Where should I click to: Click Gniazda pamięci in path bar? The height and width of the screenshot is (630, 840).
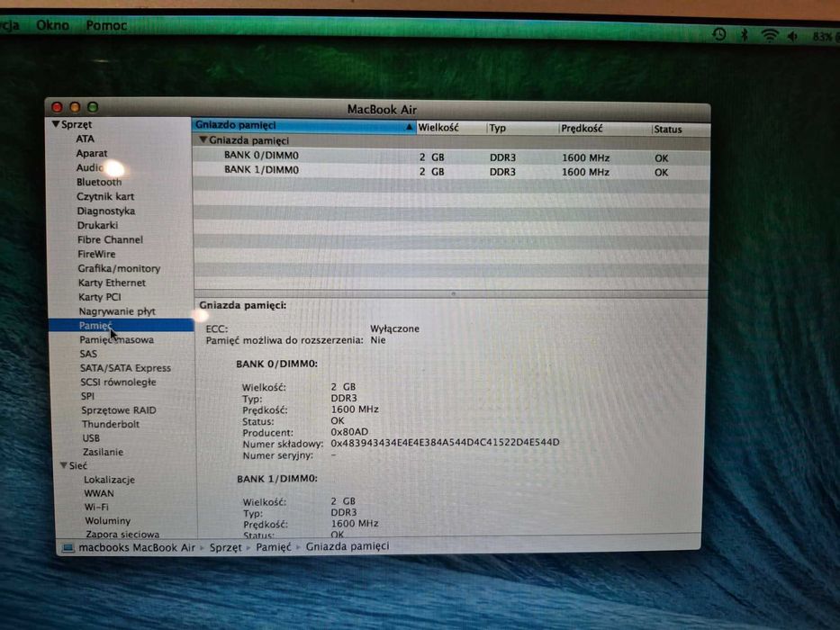point(348,546)
